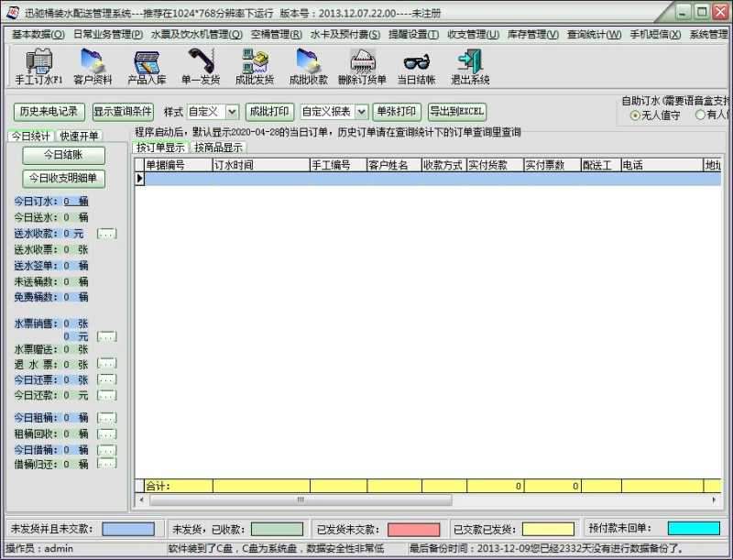Select the 有人 radio option
Viewport: 733px width, 560px height.
point(701,115)
